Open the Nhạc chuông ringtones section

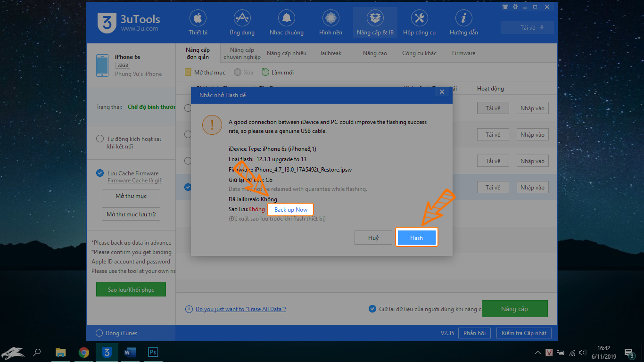pyautogui.click(x=287, y=23)
